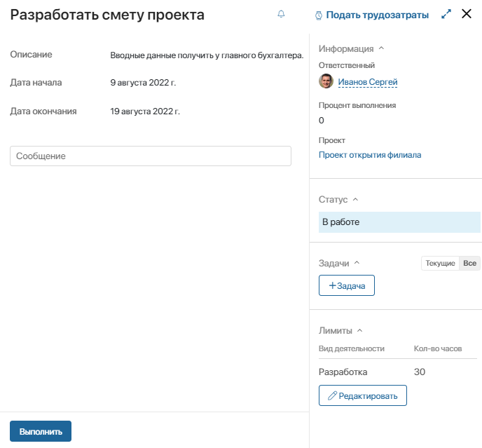Click Иванов Сергей's avatar photo
482x448 pixels.
[326, 81]
